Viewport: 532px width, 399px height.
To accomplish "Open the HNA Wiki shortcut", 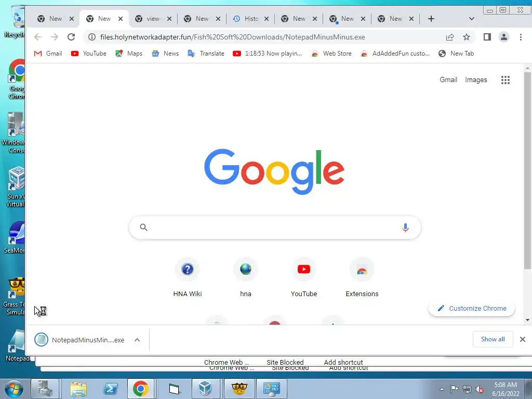I will coord(187,277).
